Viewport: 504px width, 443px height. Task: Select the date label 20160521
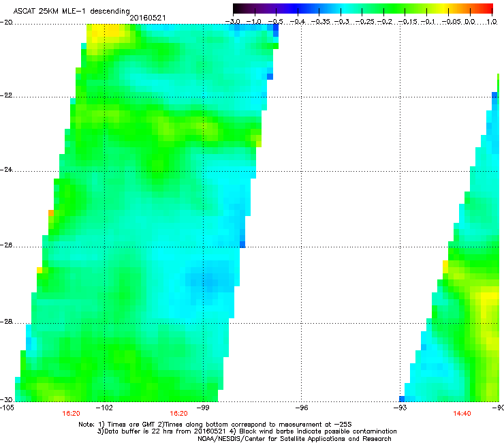pos(148,18)
